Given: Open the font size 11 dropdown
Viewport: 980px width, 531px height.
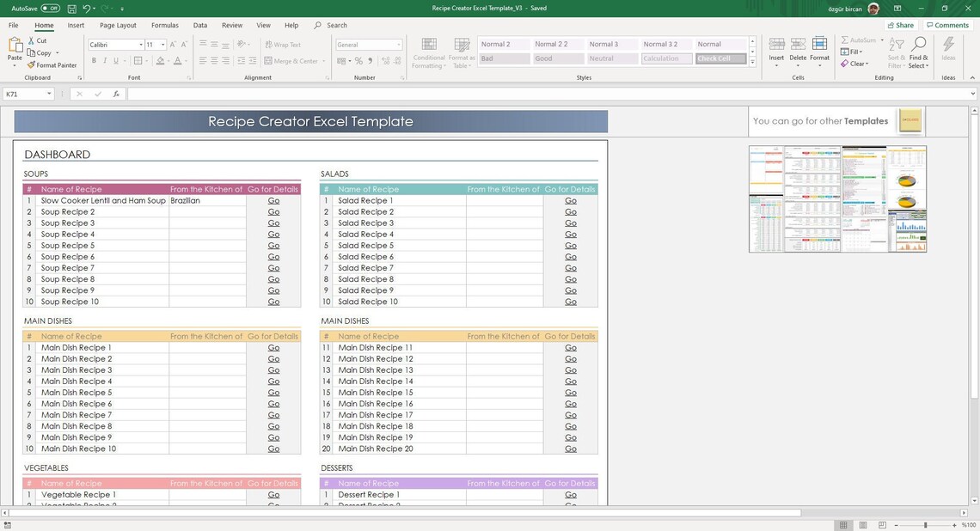Looking at the screenshot, I should click(163, 45).
